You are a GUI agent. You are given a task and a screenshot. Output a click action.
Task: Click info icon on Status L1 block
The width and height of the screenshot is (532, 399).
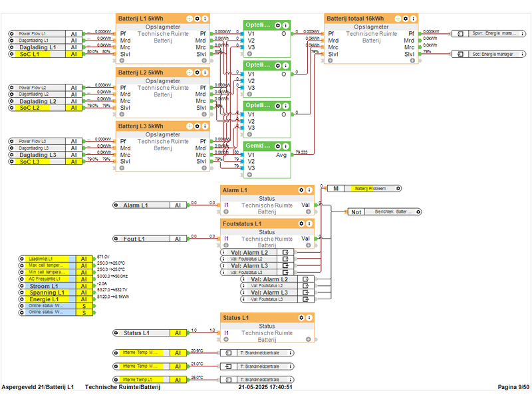coord(309,318)
